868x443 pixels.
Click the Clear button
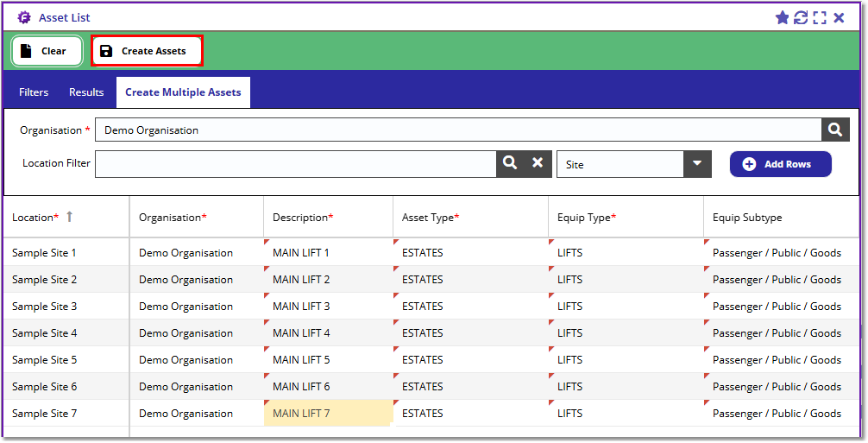pos(47,51)
